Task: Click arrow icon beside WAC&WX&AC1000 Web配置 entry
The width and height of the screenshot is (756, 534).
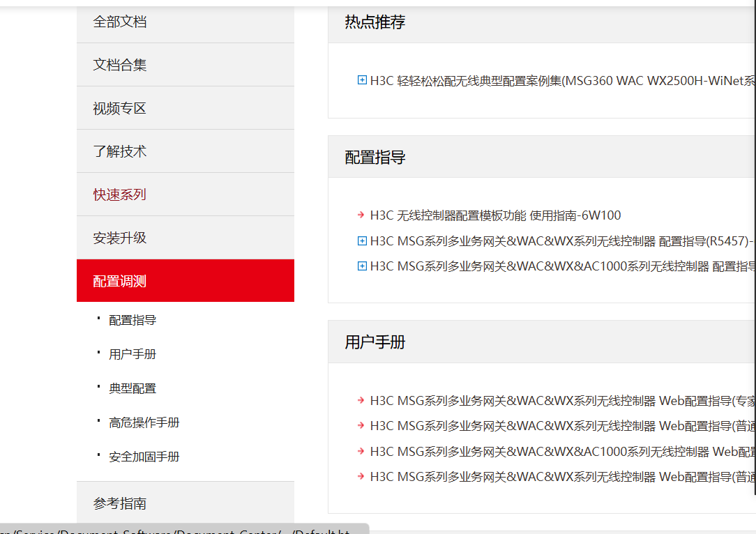Action: coord(361,451)
